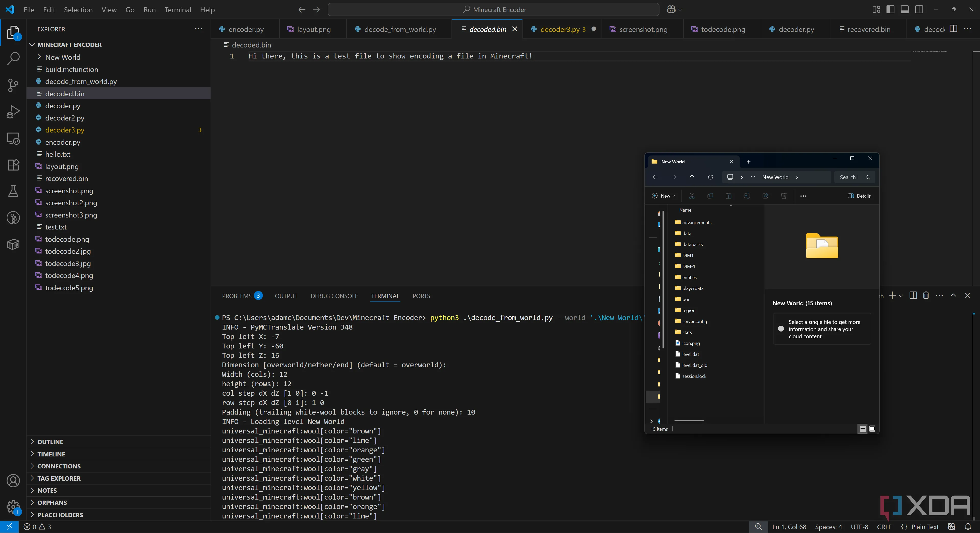980x533 pixels.
Task: Click Kill Terminal trash icon
Action: pos(926,295)
